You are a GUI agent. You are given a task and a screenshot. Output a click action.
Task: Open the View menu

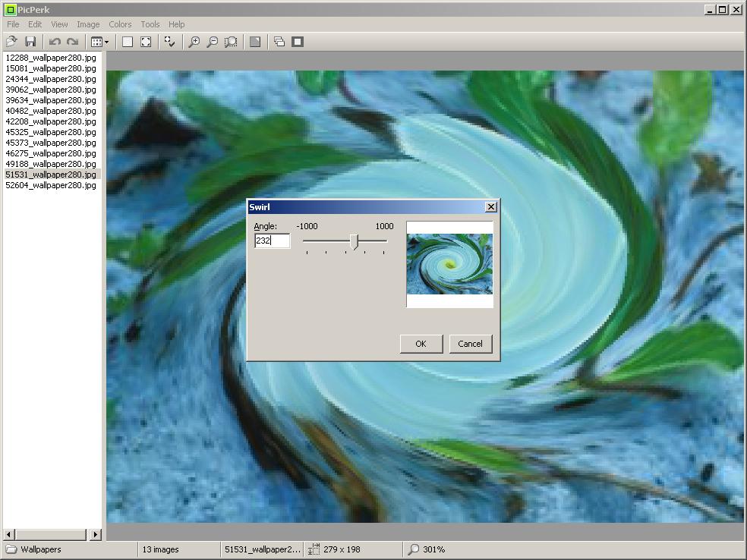click(59, 24)
